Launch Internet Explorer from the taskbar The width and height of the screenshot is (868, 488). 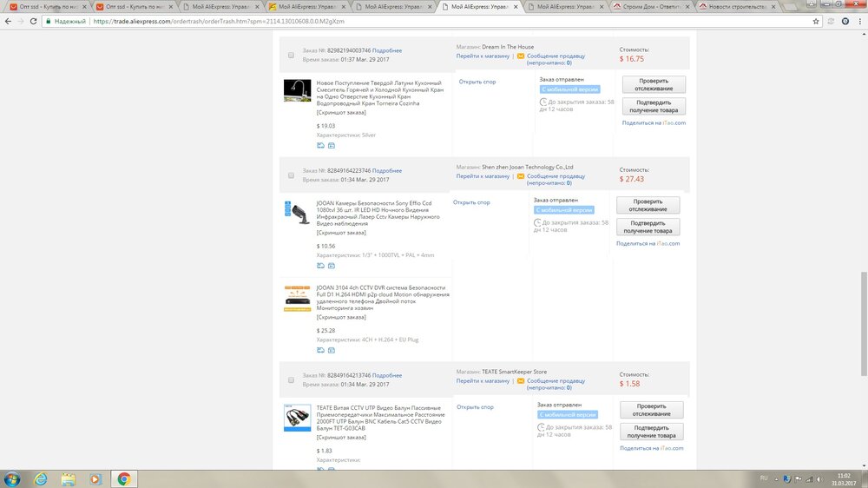tap(41, 479)
